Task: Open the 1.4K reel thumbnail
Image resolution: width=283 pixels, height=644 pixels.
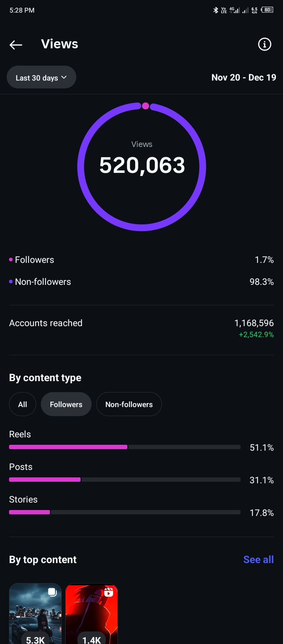Action: pos(92,614)
